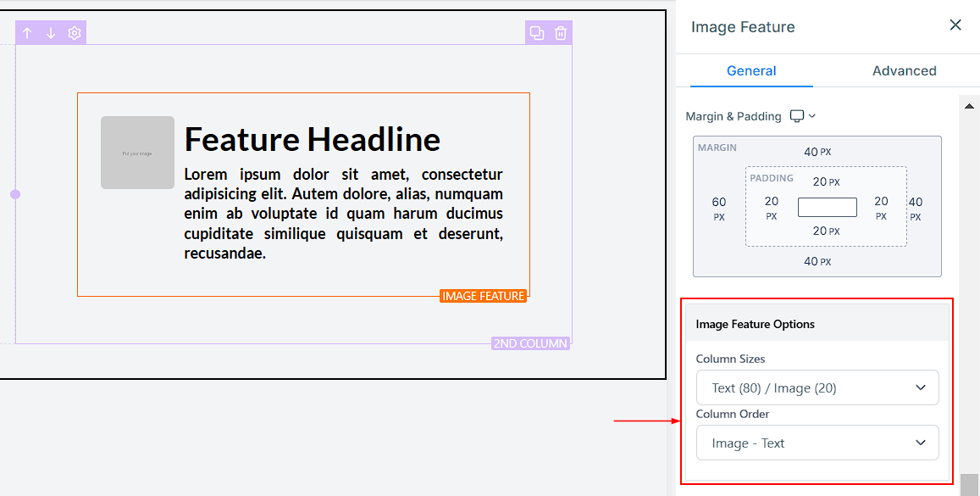Expand the responsive device chevron

pyautogui.click(x=812, y=116)
